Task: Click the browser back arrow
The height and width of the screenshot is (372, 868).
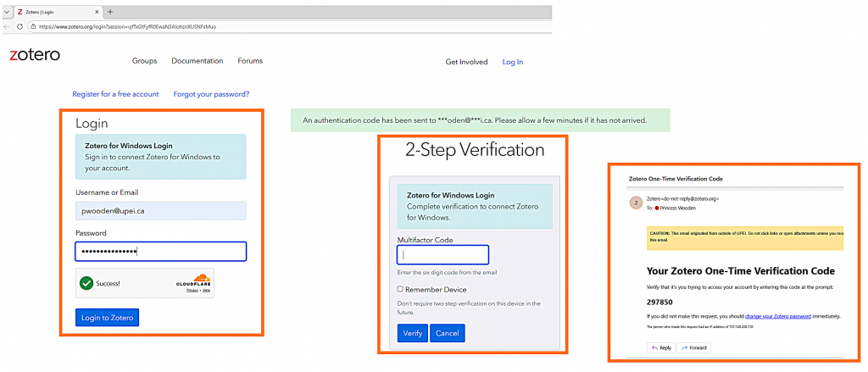Action: click(8, 27)
